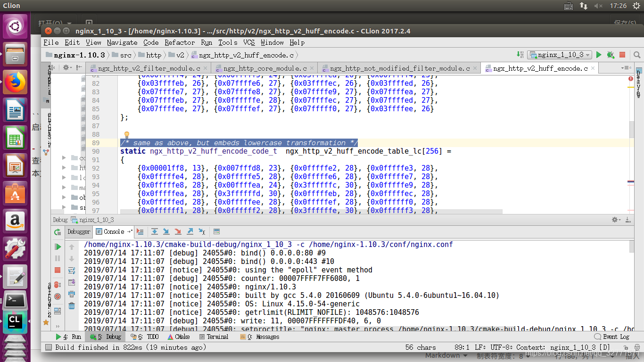Restore layout icon in Debug panel

(x=58, y=311)
